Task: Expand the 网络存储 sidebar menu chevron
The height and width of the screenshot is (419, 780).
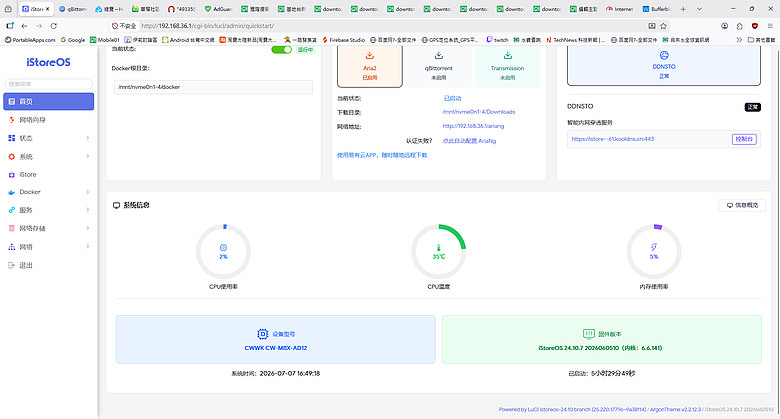Action: tap(88, 228)
